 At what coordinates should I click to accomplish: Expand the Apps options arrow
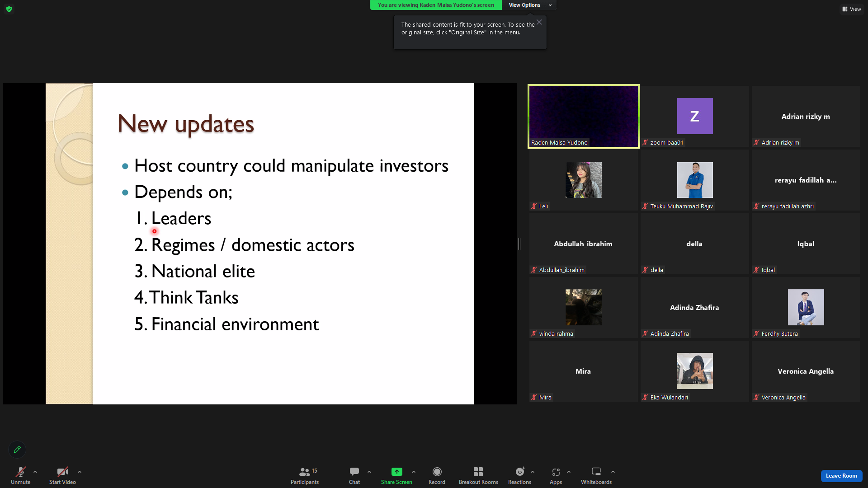[x=569, y=472]
